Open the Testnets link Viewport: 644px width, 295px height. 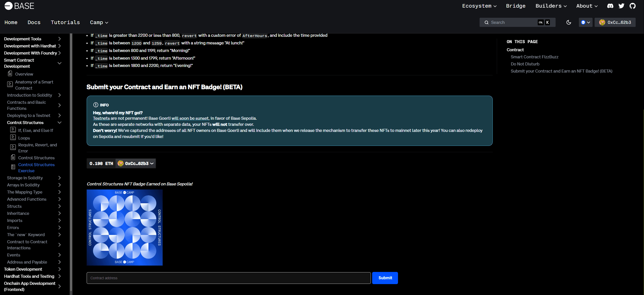[101, 118]
